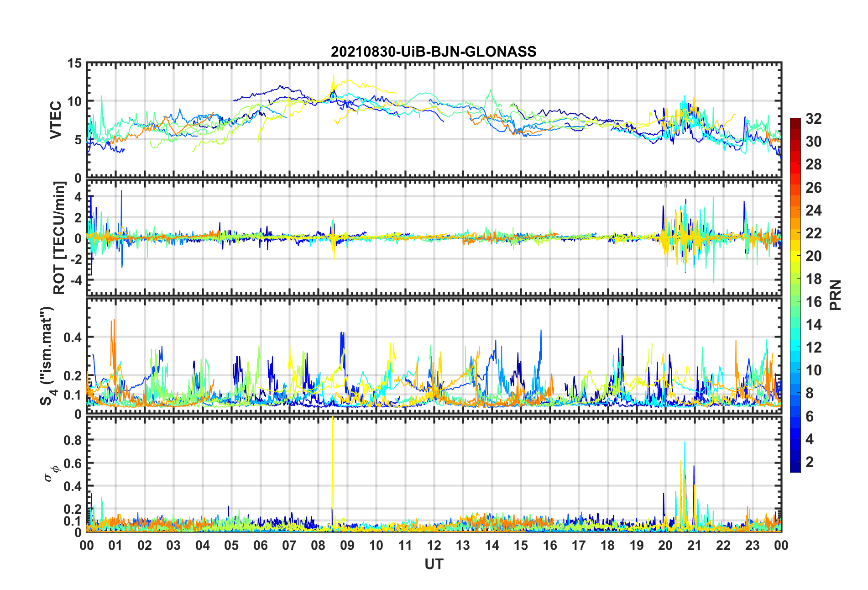This screenshot has width=868, height=590.
Task: Click x-axis hour label 05
Action: tap(231, 545)
